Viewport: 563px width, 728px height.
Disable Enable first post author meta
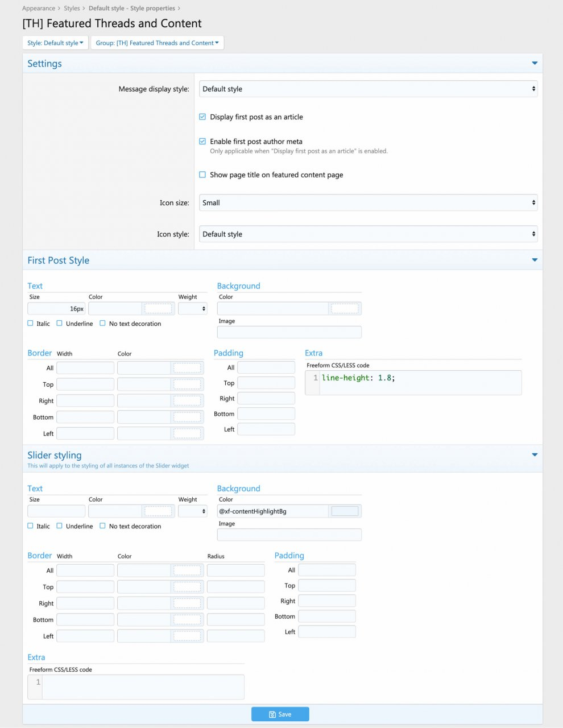[x=202, y=141]
